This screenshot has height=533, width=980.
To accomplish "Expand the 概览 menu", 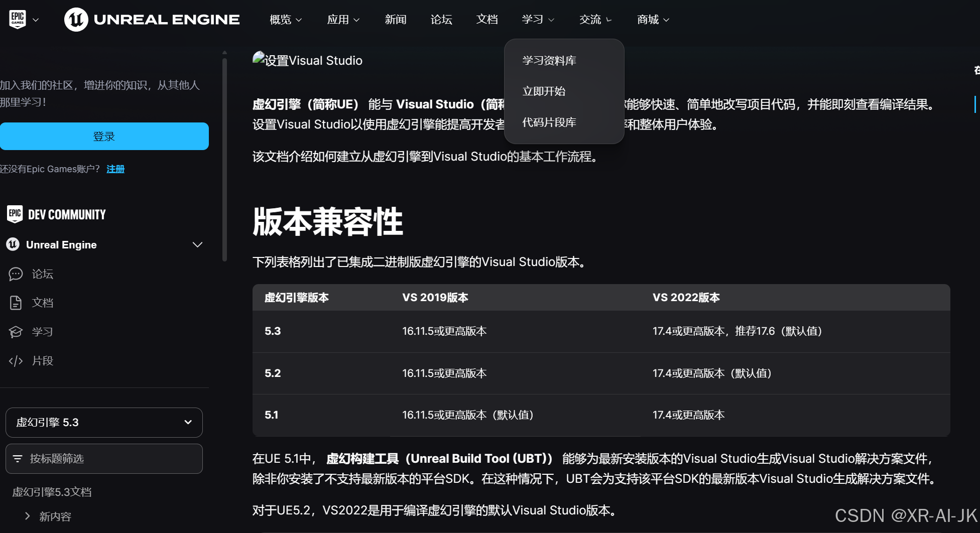I will (286, 20).
